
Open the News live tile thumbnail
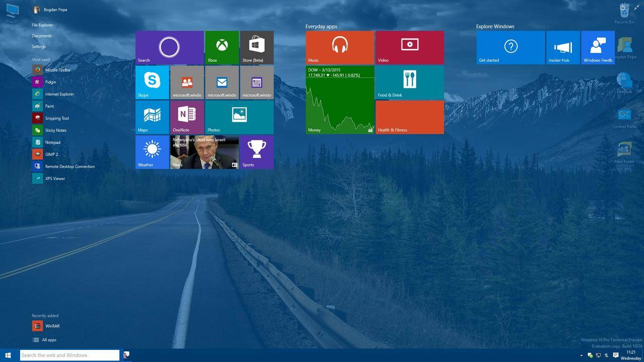click(x=205, y=151)
